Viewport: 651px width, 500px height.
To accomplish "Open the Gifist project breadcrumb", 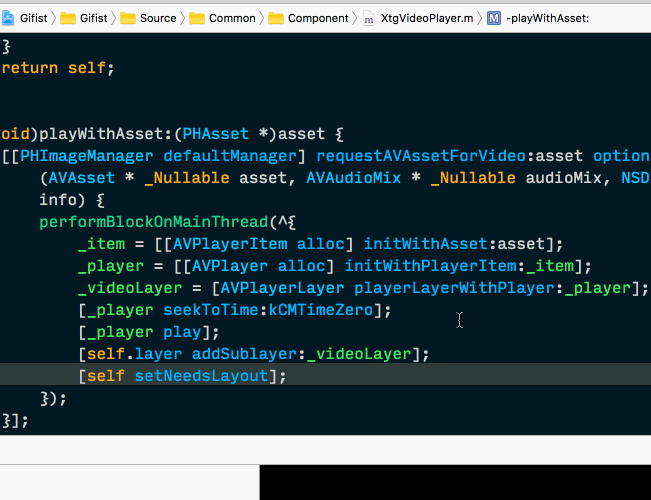I will (x=24, y=18).
